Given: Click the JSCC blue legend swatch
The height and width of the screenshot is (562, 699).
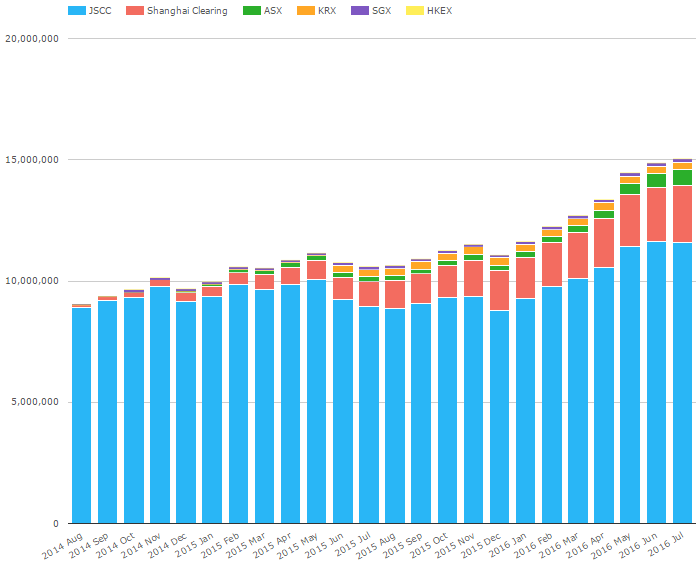Looking at the screenshot, I should [77, 11].
